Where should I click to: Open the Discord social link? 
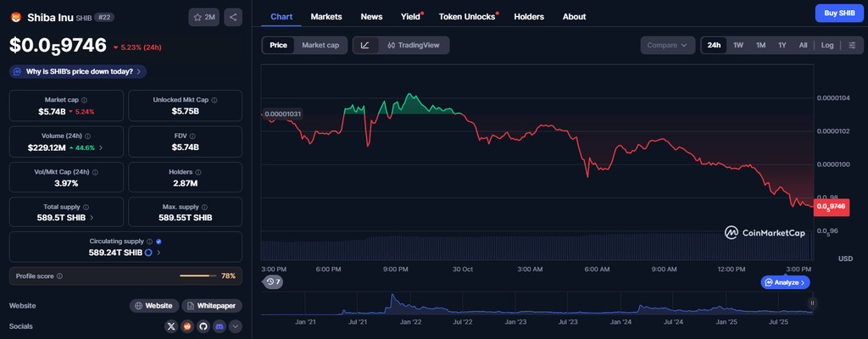click(x=219, y=326)
